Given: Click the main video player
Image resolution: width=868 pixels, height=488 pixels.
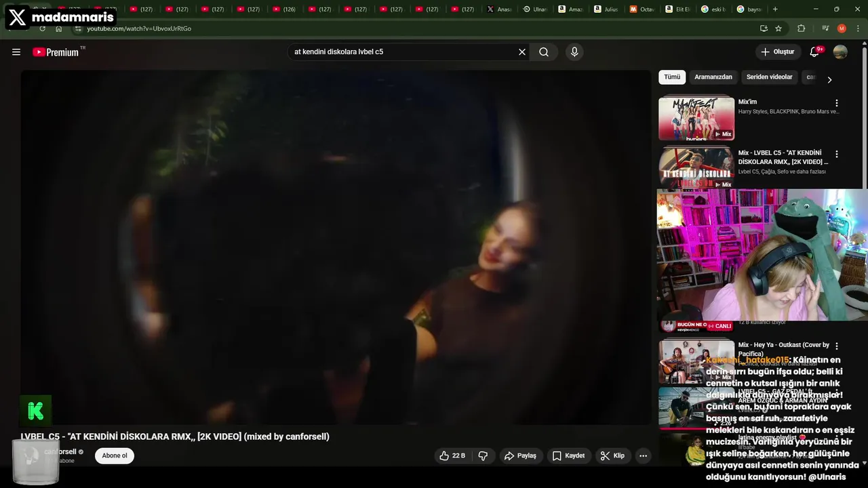Looking at the screenshot, I should coord(336,247).
